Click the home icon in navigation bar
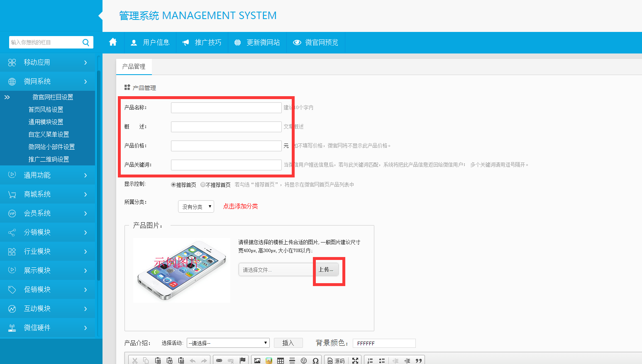This screenshot has width=642, height=364. pos(113,42)
